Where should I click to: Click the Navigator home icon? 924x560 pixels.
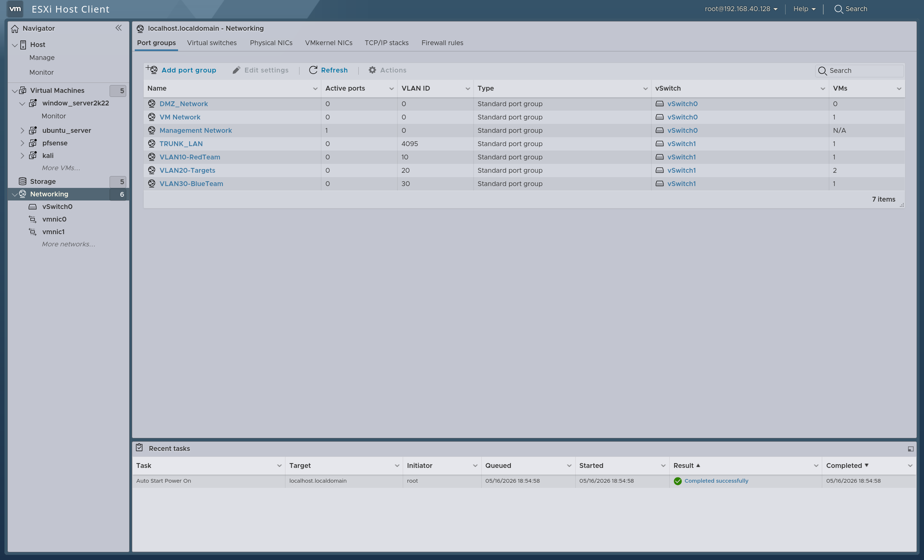pos(15,28)
